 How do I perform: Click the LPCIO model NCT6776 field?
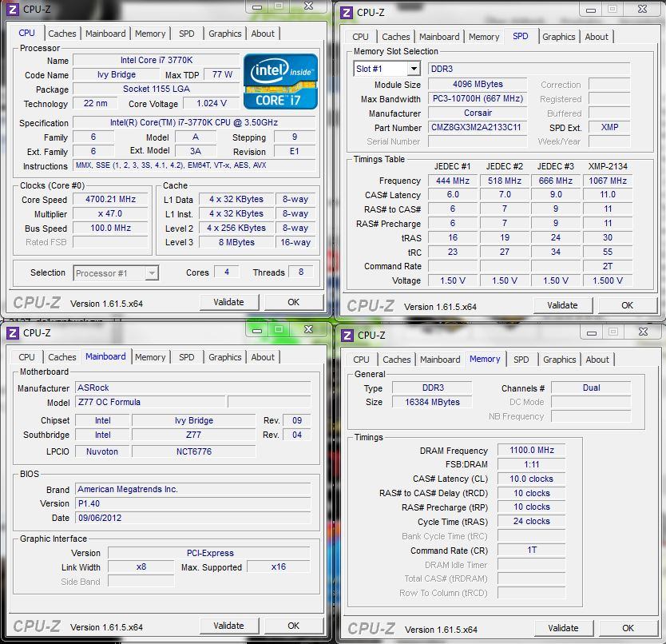194,451
